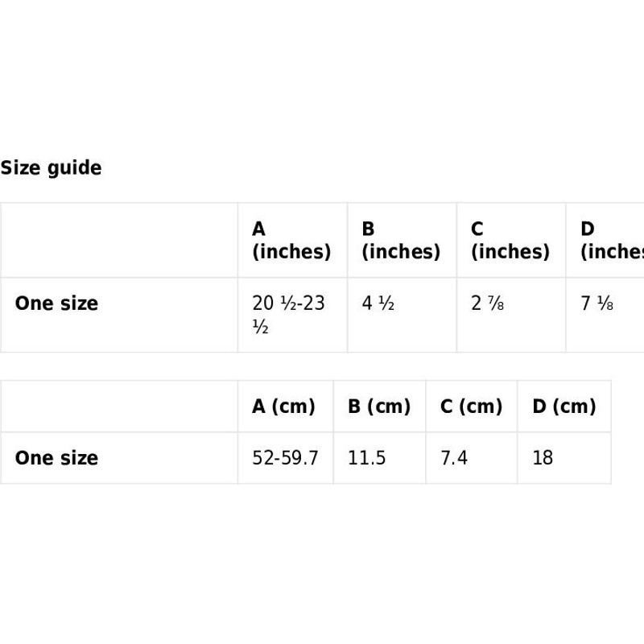Click the One size row in inches table

[56, 303]
